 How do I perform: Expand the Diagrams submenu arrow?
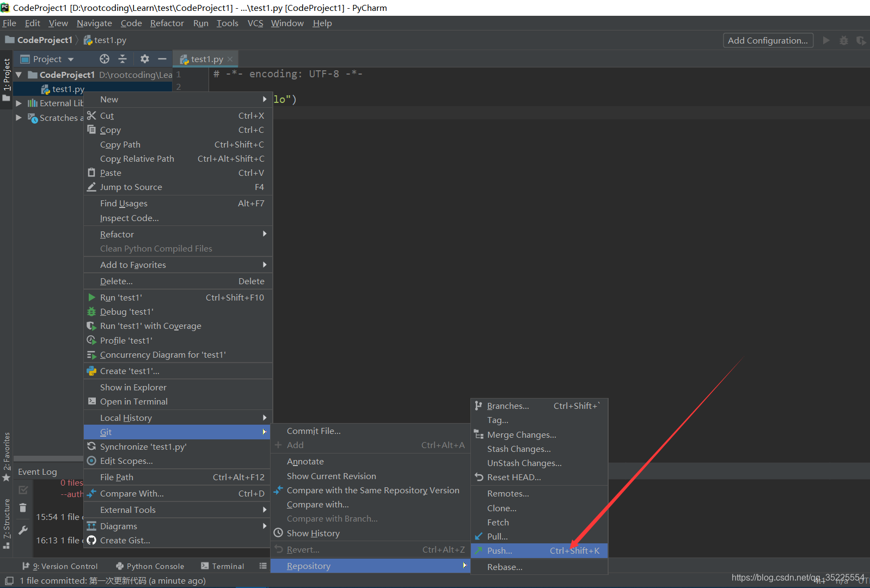[265, 526]
